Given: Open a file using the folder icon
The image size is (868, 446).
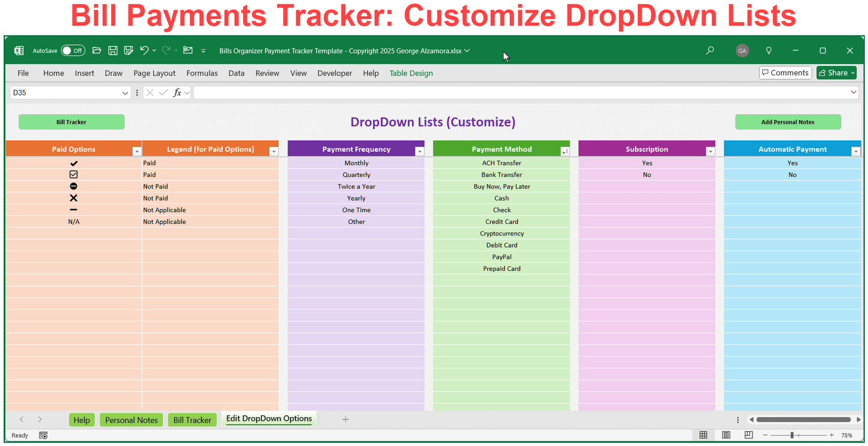Looking at the screenshot, I should [x=97, y=51].
